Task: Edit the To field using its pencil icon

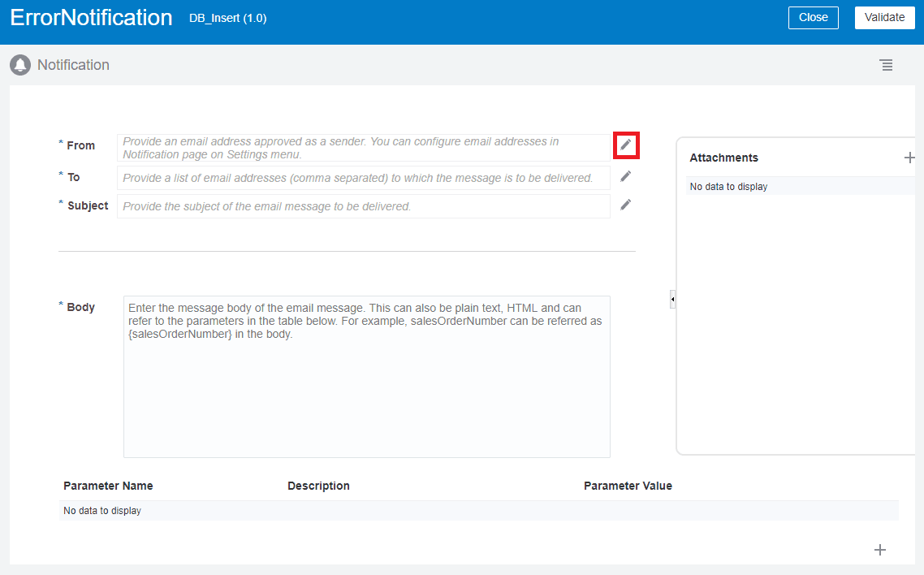Action: click(x=625, y=175)
